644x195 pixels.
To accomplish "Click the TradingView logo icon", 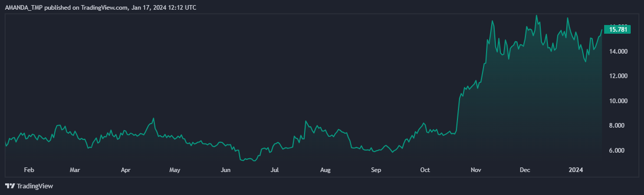I will click(x=10, y=186).
